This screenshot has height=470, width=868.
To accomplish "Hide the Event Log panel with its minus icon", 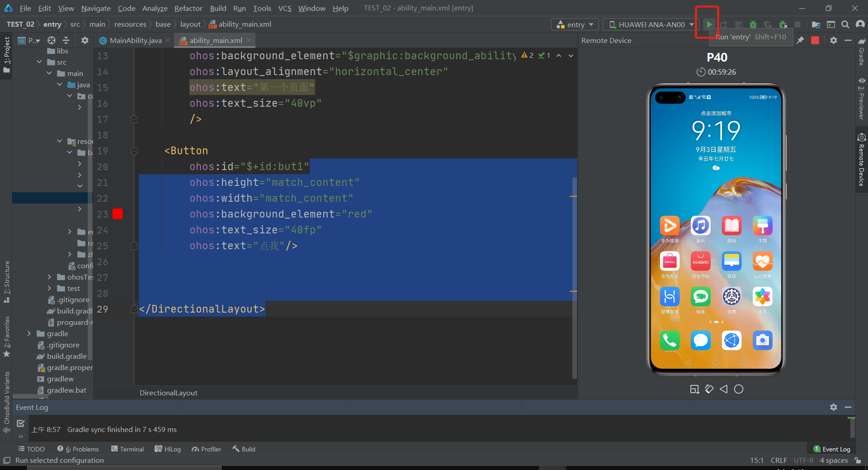I will 848,407.
